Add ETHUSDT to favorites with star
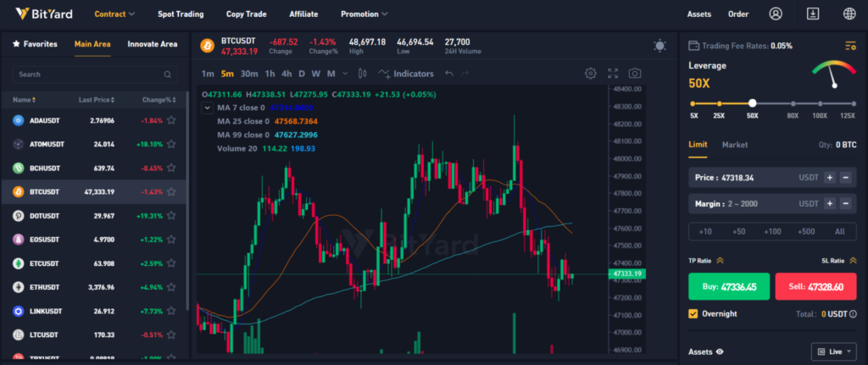Image resolution: width=868 pixels, height=365 pixels. pyautogui.click(x=171, y=287)
